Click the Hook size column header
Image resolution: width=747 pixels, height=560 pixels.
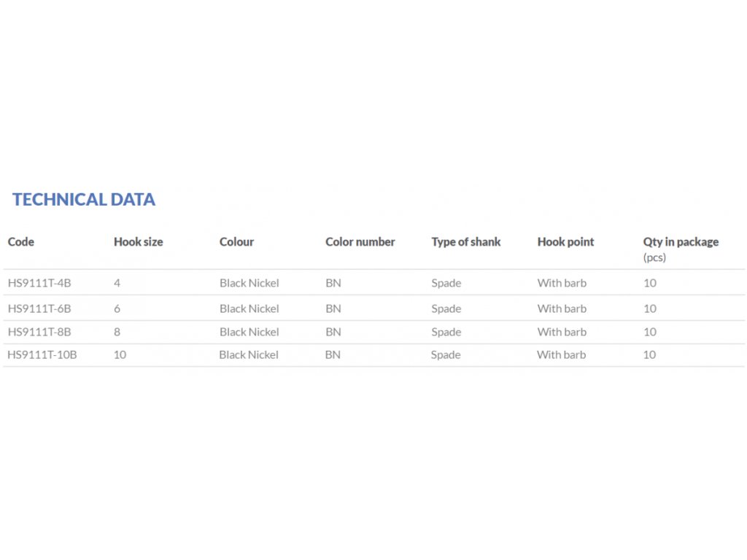point(138,242)
